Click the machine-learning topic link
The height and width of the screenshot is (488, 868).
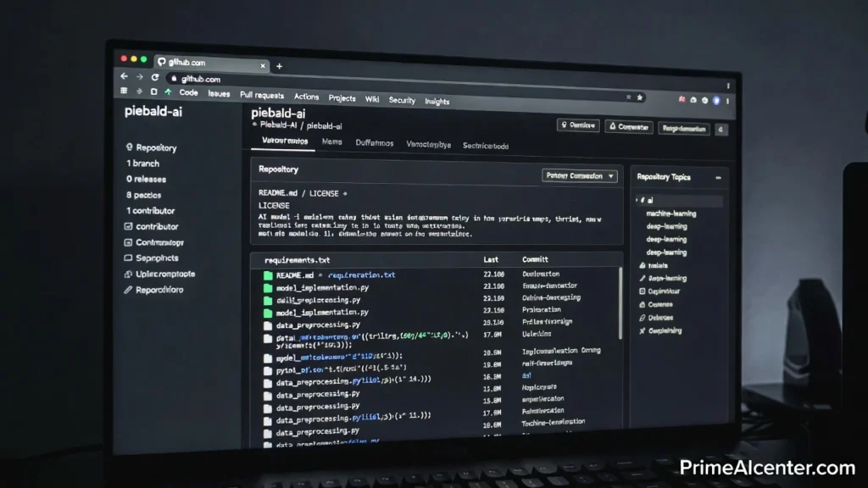(670, 213)
